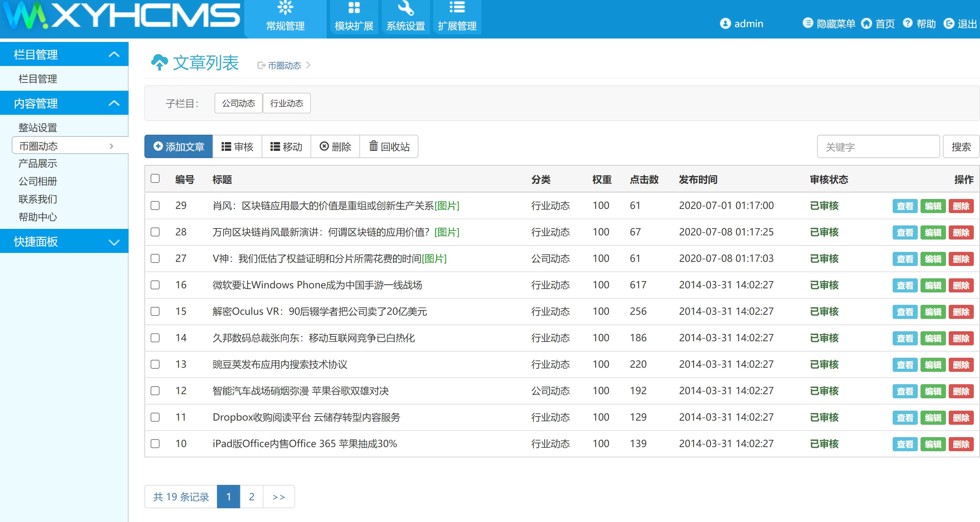Switch to the 行业动态 sub-category tab
The height and width of the screenshot is (522, 980).
tap(286, 103)
